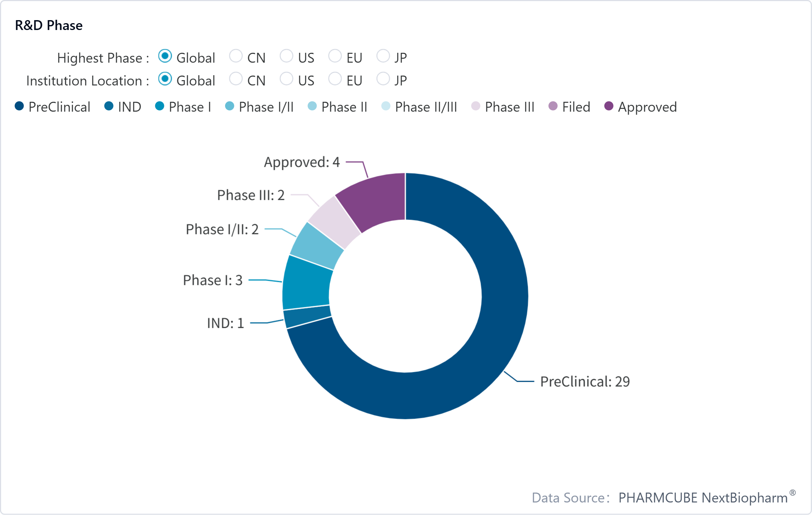This screenshot has width=812, height=515.
Task: Hide Phase I/II series via legend
Action: [x=230, y=106]
